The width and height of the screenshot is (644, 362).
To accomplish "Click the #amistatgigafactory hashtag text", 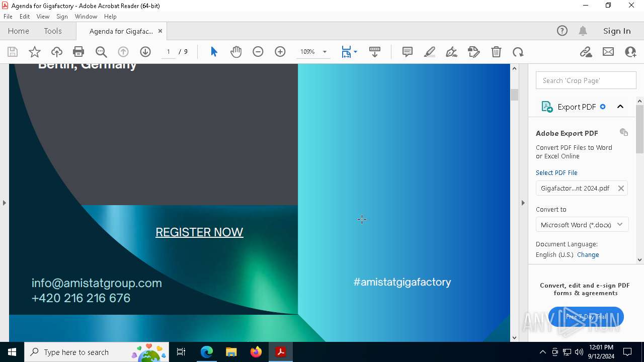I will pyautogui.click(x=402, y=282).
